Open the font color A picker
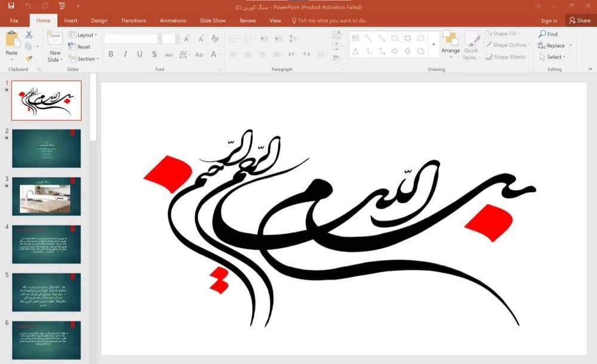The image size is (597, 364). [215, 54]
